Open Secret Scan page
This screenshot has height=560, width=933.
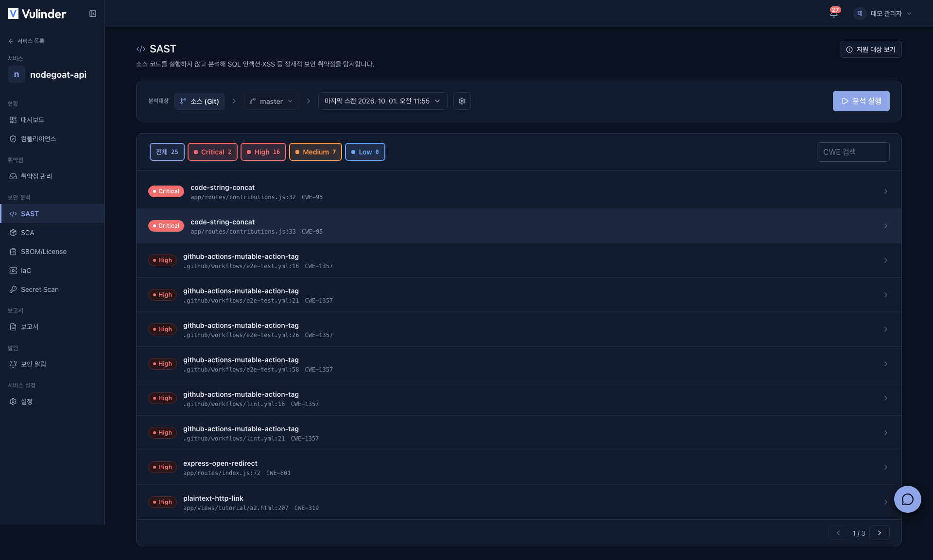[52, 289]
